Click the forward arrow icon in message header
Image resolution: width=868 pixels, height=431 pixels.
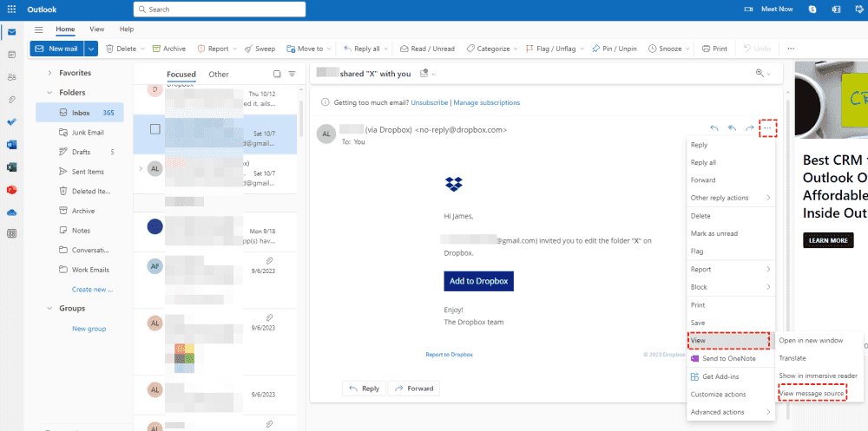tap(749, 128)
